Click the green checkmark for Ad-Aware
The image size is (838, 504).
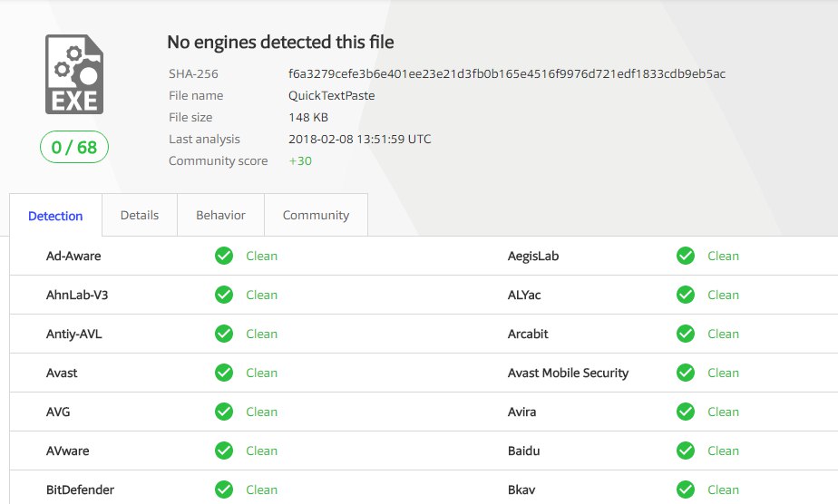(224, 256)
